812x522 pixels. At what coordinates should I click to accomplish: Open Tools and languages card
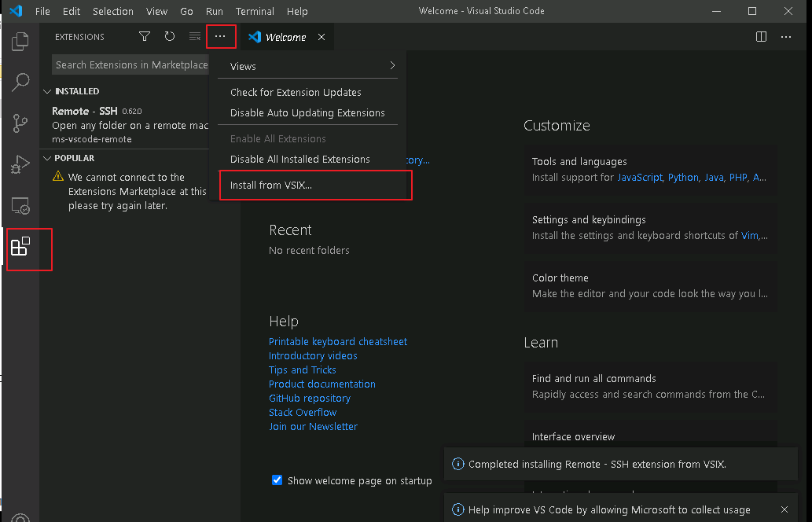pos(650,169)
